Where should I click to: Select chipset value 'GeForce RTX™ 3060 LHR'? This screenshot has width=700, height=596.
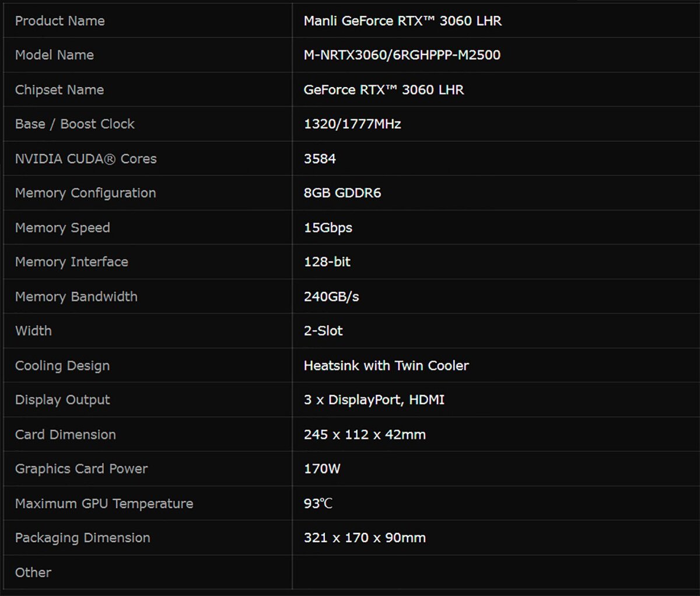(384, 90)
